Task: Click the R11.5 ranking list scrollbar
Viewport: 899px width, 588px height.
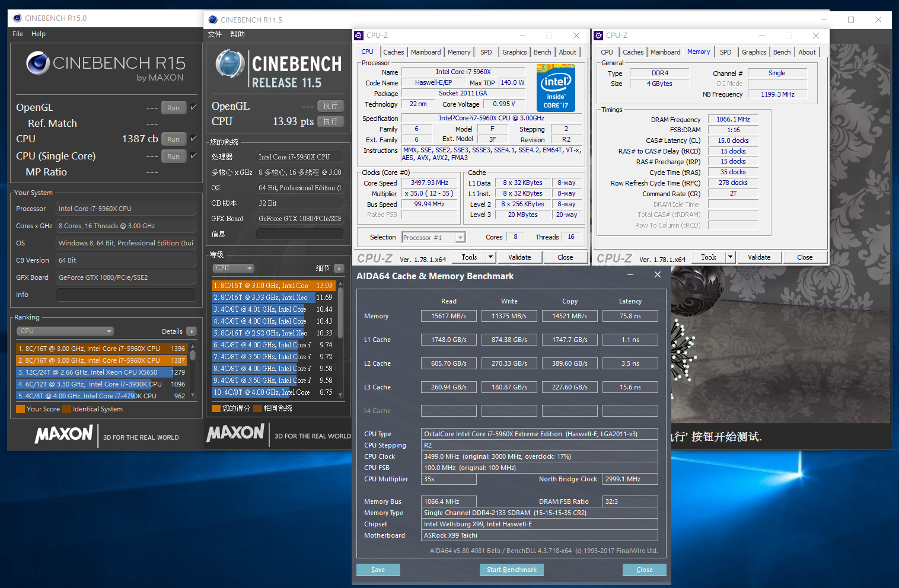Action: (340, 338)
